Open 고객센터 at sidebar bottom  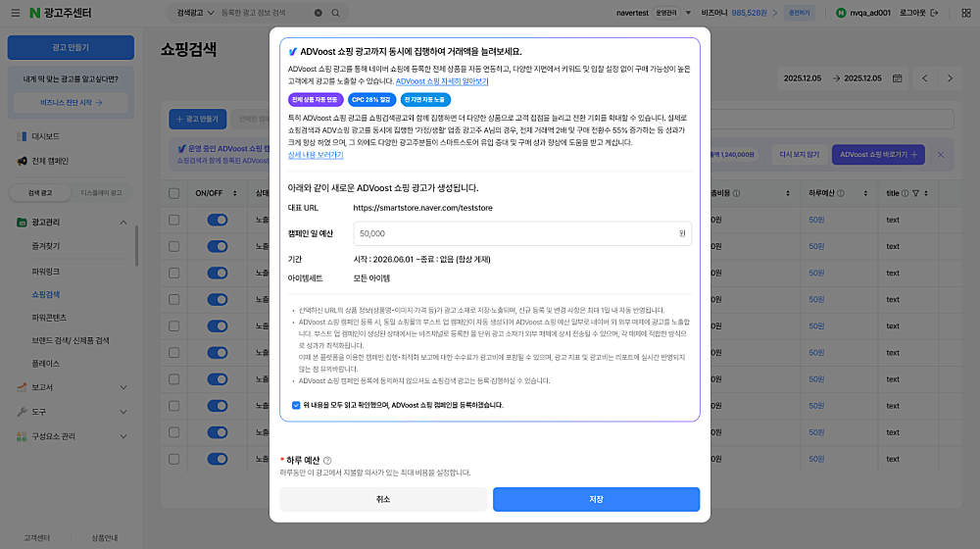[x=37, y=538]
